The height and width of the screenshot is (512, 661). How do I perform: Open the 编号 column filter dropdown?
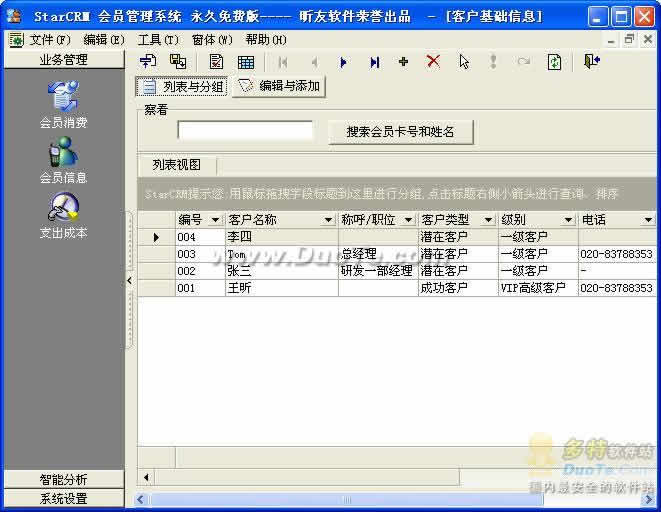click(x=215, y=220)
